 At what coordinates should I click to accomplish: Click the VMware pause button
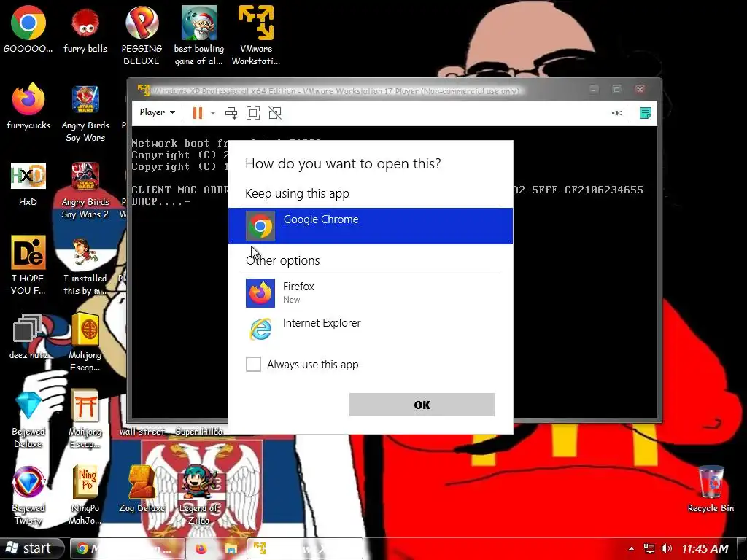tap(197, 113)
